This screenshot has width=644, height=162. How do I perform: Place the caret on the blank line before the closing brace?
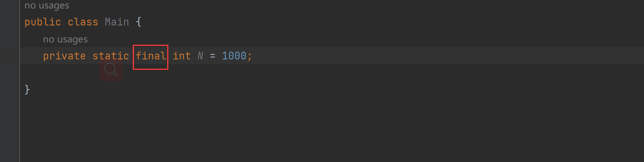pos(332,73)
